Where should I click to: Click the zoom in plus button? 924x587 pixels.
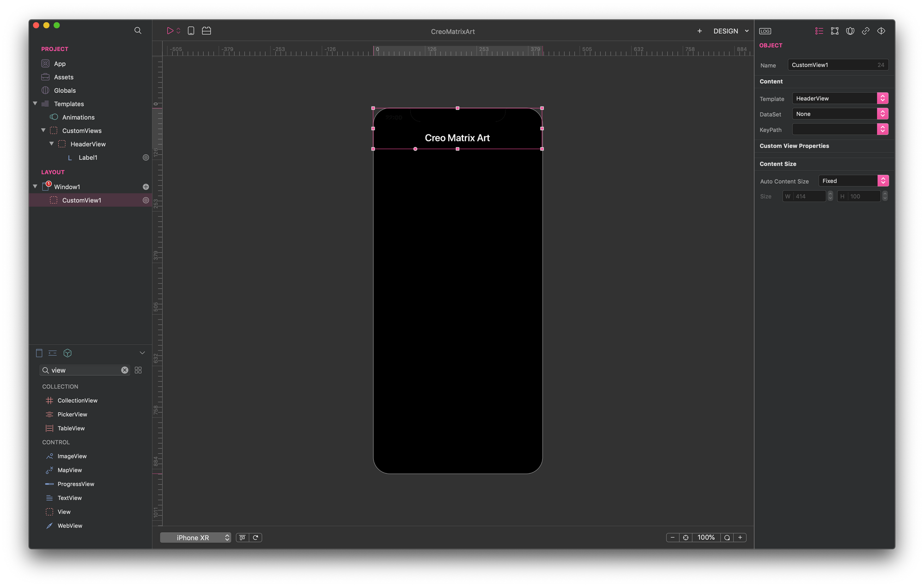[x=740, y=538]
